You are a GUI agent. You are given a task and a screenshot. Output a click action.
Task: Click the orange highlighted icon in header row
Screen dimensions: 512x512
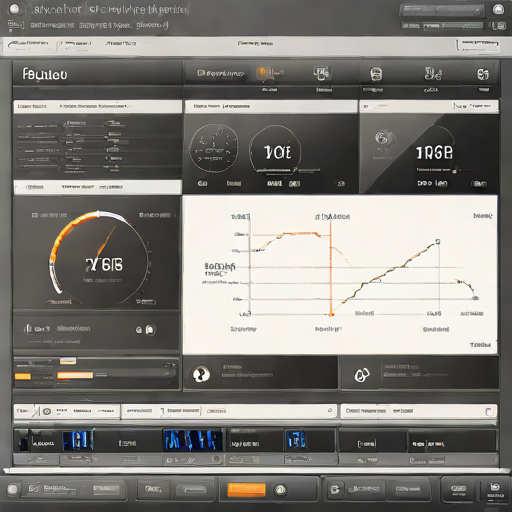(x=264, y=73)
